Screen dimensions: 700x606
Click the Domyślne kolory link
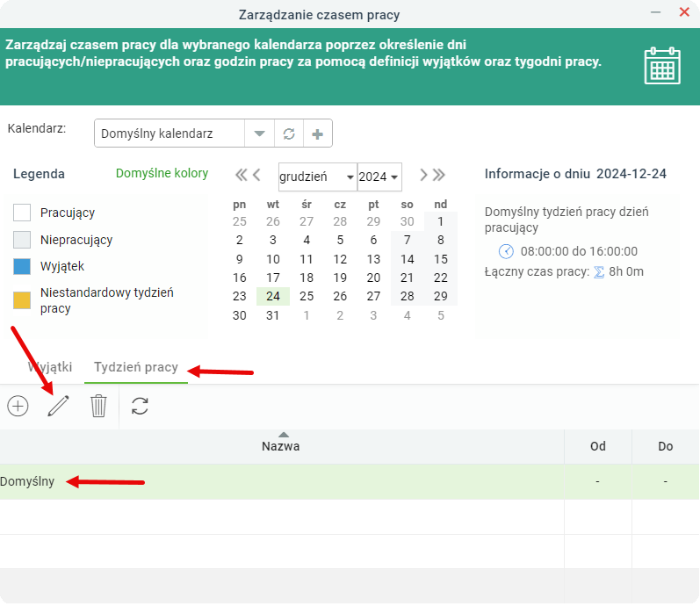(x=162, y=173)
